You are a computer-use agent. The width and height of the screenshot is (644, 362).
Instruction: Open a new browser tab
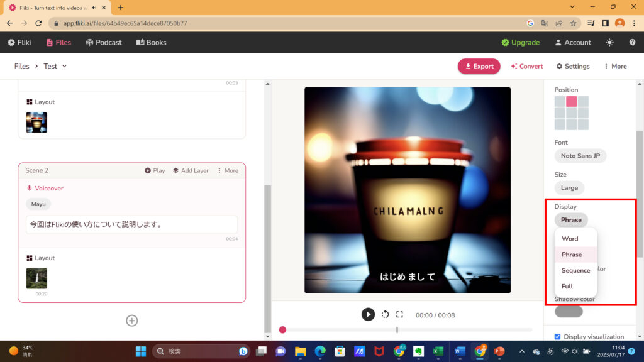(121, 8)
